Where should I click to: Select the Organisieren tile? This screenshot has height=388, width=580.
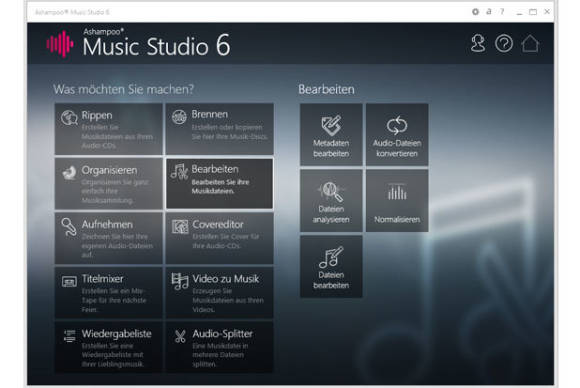[108, 183]
